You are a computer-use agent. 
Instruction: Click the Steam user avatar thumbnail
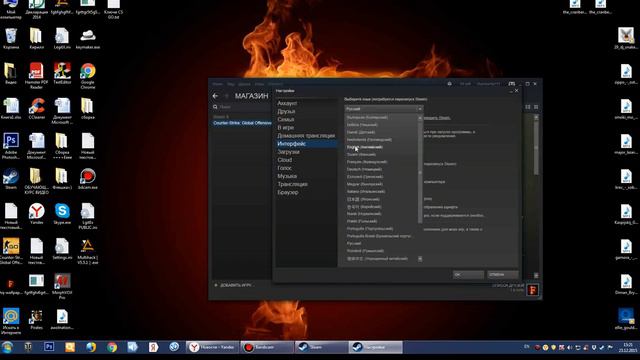tap(533, 290)
